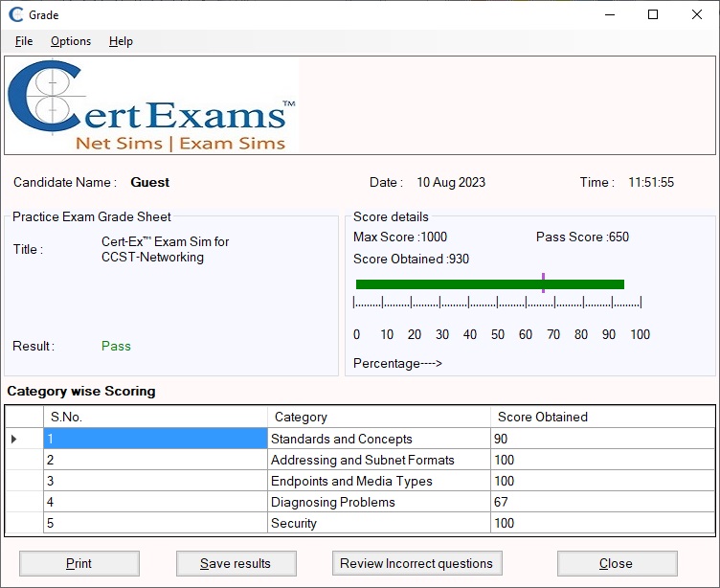Click the S.No. 5 cell
This screenshot has width=720, height=588.
(x=155, y=523)
